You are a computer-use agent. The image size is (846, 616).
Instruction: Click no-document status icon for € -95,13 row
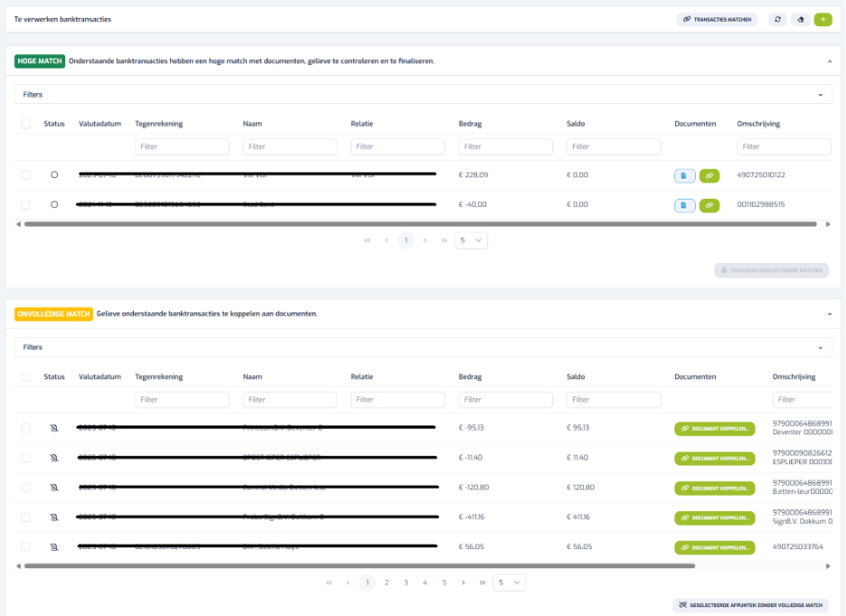point(54,428)
